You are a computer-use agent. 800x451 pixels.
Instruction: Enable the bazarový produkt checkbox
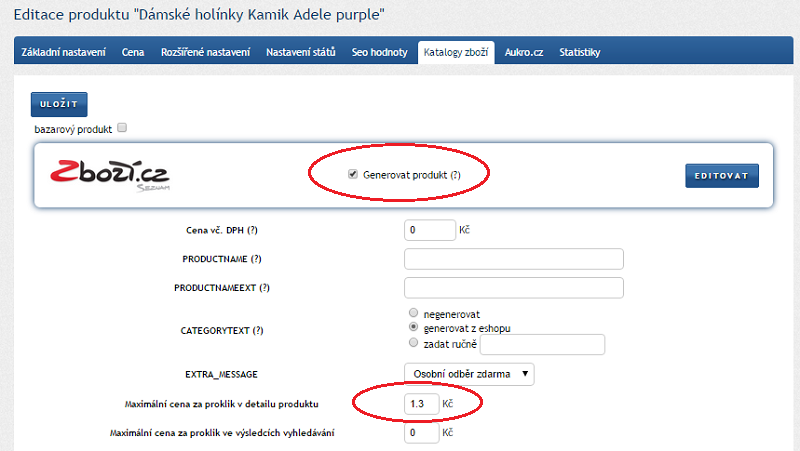122,128
